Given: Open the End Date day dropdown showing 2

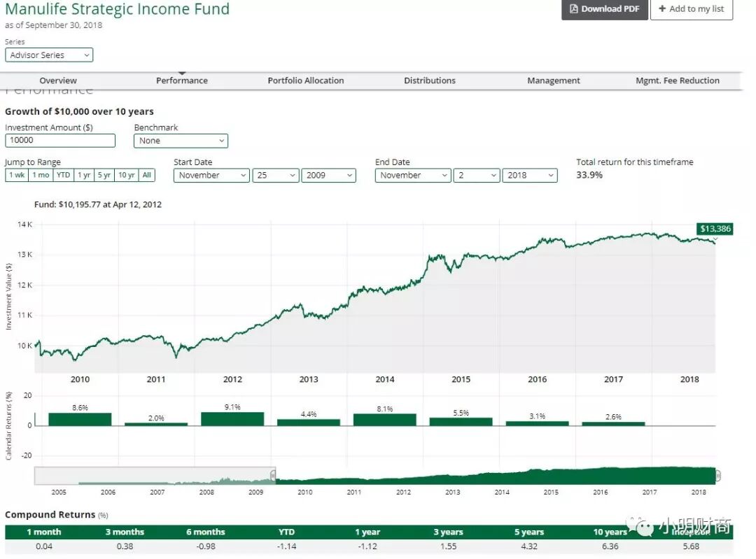Looking at the screenshot, I should [x=477, y=176].
